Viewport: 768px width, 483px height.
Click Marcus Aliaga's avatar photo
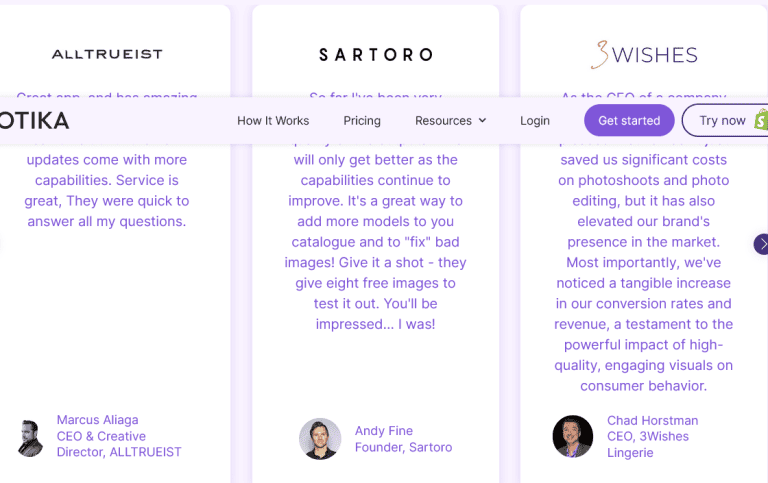30,438
